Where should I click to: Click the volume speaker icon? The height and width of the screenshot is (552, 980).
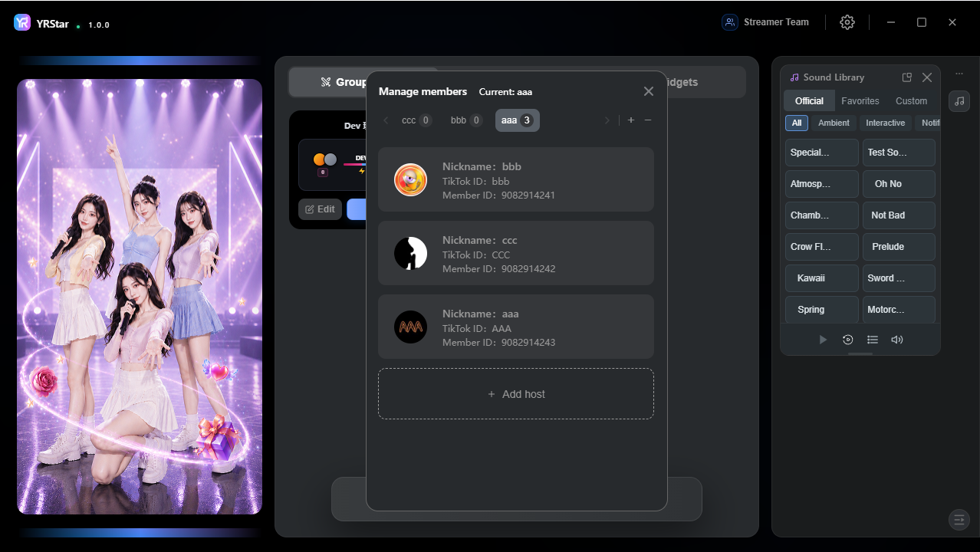[897, 340]
